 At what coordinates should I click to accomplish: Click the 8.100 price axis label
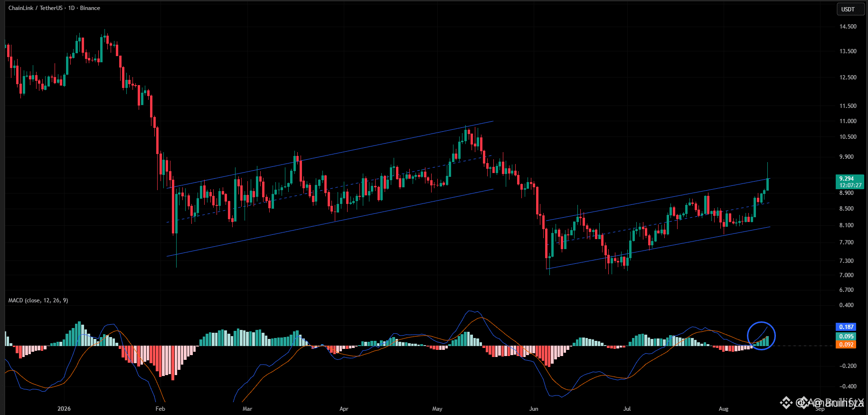pos(847,225)
